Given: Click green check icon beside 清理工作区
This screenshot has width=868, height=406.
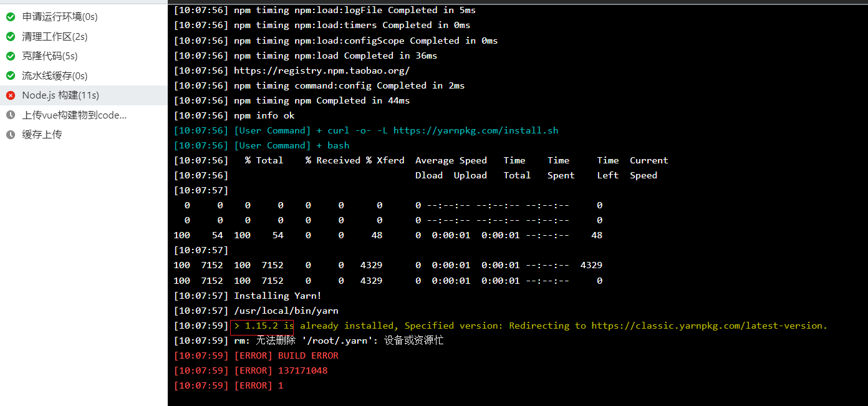Looking at the screenshot, I should click(11, 37).
